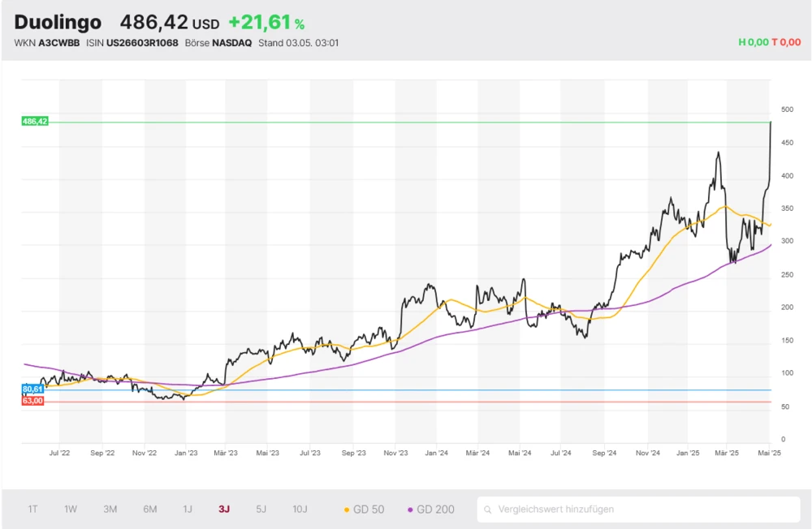This screenshot has width=812, height=529.
Task: Click the red 63,00 price marker
Action: pos(32,401)
